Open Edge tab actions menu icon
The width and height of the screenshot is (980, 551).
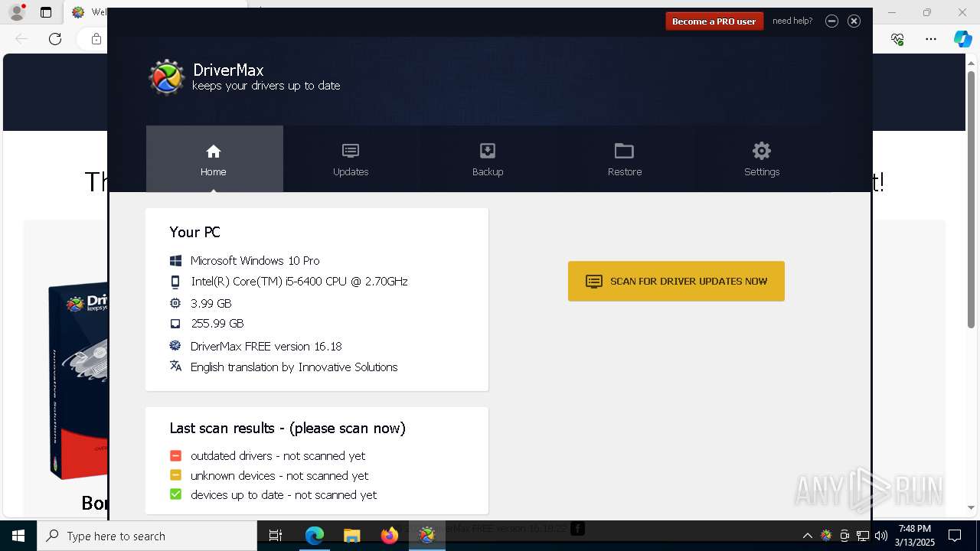(46, 12)
